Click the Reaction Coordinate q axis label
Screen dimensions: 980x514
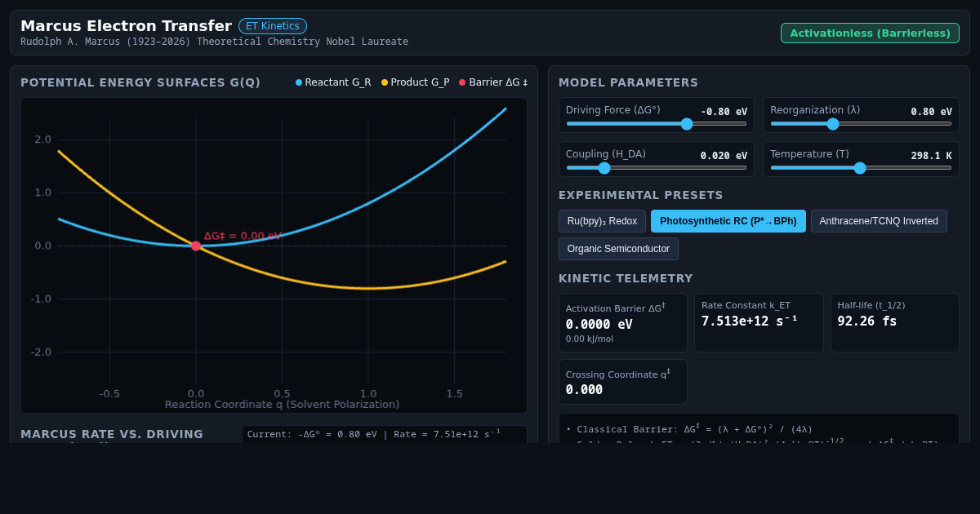282,404
